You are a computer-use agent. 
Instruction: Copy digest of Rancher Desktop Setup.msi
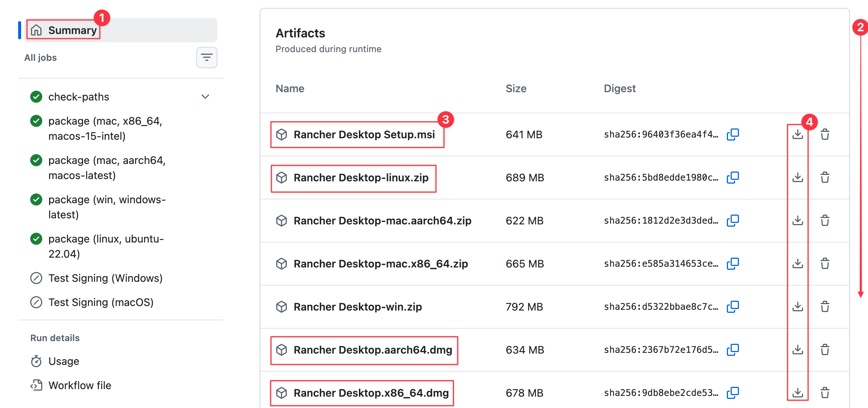pos(733,134)
